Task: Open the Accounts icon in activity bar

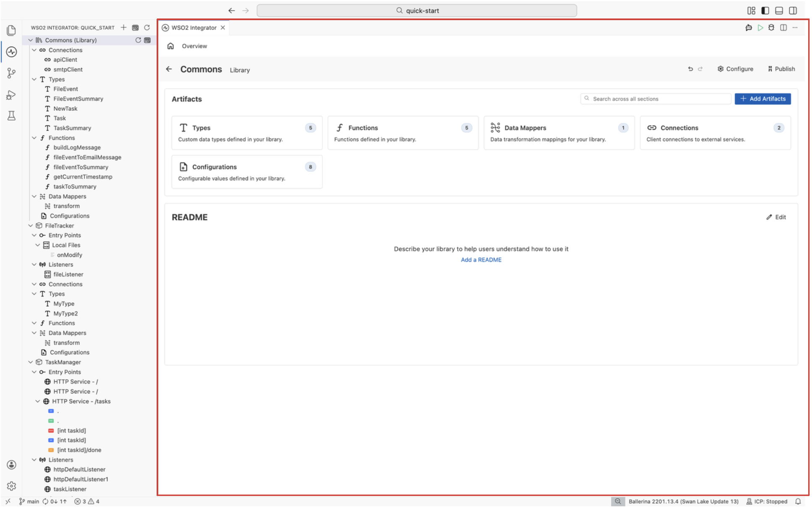Action: 11,465
